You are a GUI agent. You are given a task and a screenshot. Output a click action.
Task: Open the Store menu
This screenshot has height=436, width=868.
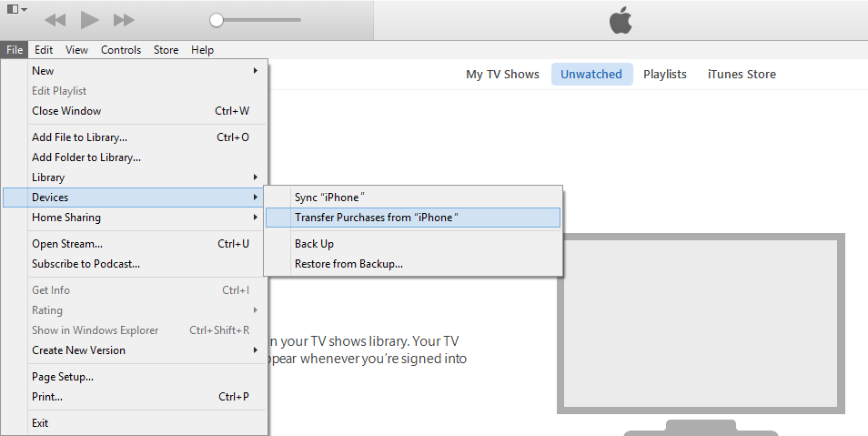click(x=167, y=50)
